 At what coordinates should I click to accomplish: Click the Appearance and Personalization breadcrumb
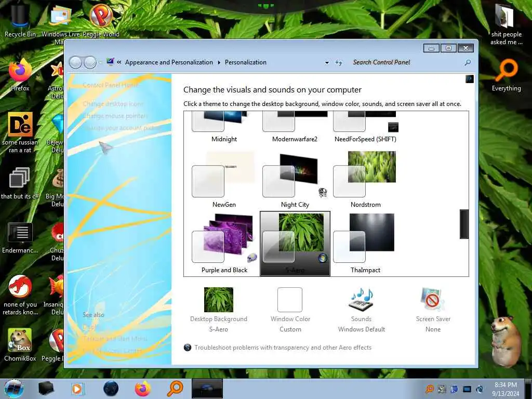(x=169, y=62)
